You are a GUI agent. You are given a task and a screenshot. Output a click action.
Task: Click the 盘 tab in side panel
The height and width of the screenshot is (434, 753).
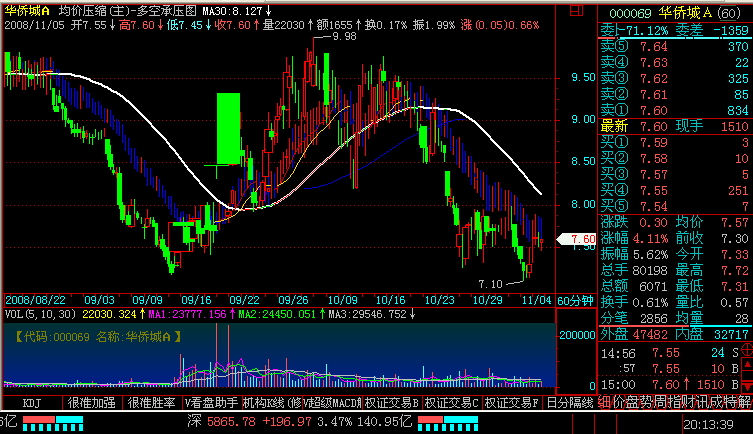pyautogui.click(x=631, y=402)
